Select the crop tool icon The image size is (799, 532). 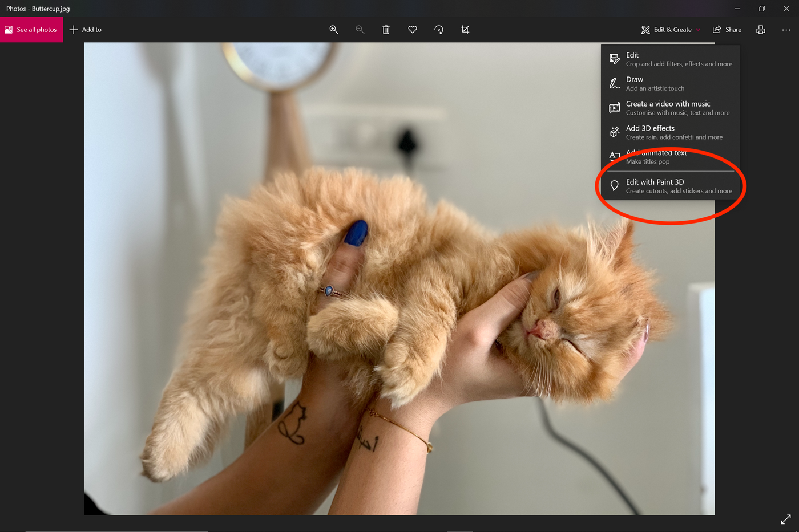tap(465, 30)
